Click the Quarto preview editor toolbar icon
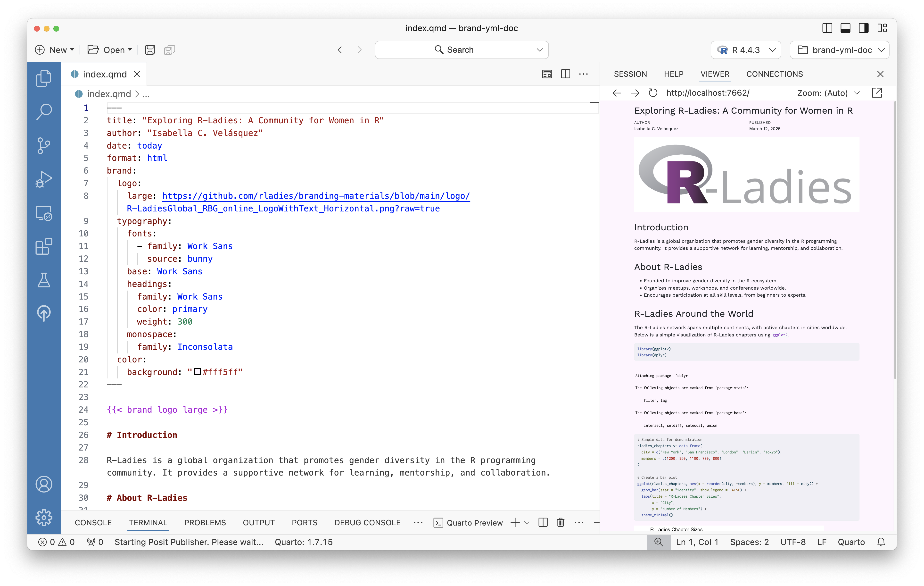Viewport: 924px width, 586px height. pyautogui.click(x=547, y=74)
